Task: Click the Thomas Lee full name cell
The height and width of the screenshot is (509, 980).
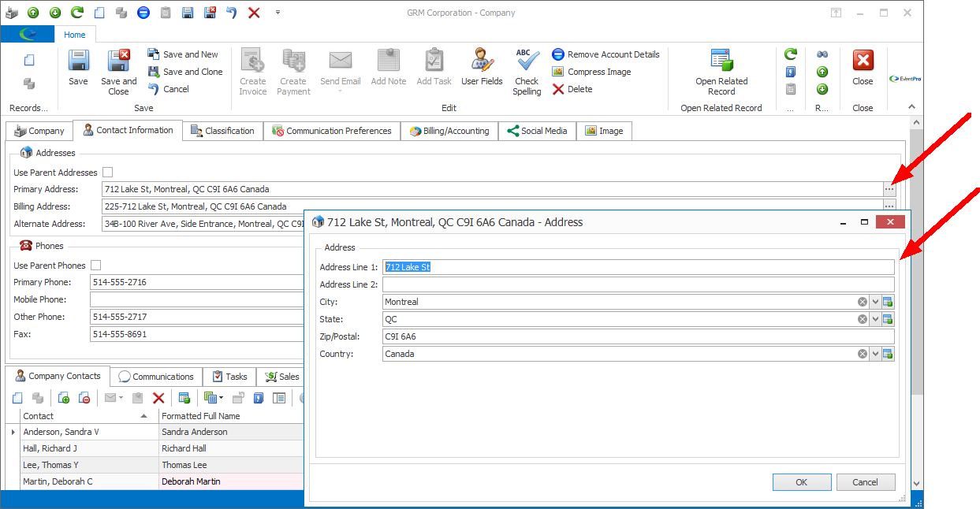Action: pyautogui.click(x=231, y=465)
